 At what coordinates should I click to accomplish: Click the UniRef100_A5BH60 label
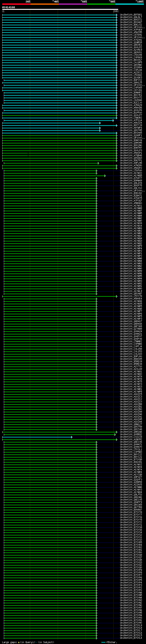coord(131,203)
